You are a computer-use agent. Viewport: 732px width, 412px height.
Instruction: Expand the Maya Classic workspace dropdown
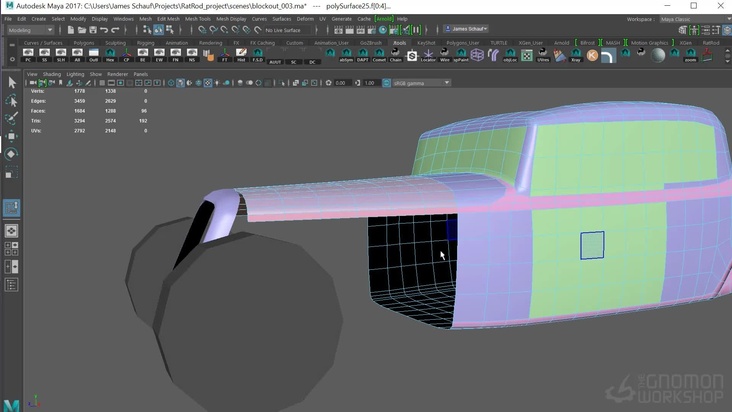pyautogui.click(x=691, y=18)
